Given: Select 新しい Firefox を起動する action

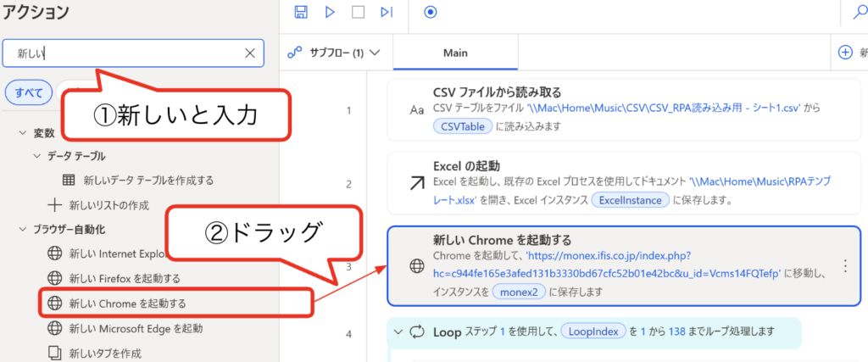Looking at the screenshot, I should click(x=124, y=278).
